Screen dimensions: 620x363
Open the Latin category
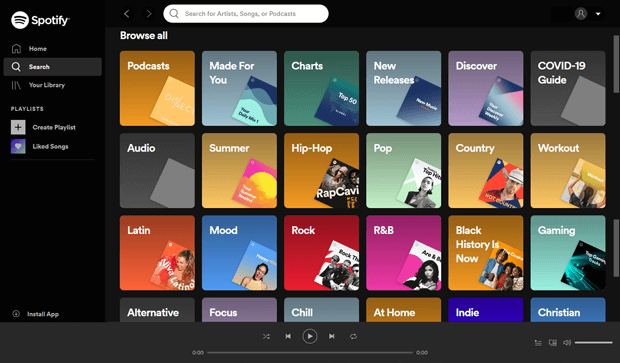click(x=157, y=253)
